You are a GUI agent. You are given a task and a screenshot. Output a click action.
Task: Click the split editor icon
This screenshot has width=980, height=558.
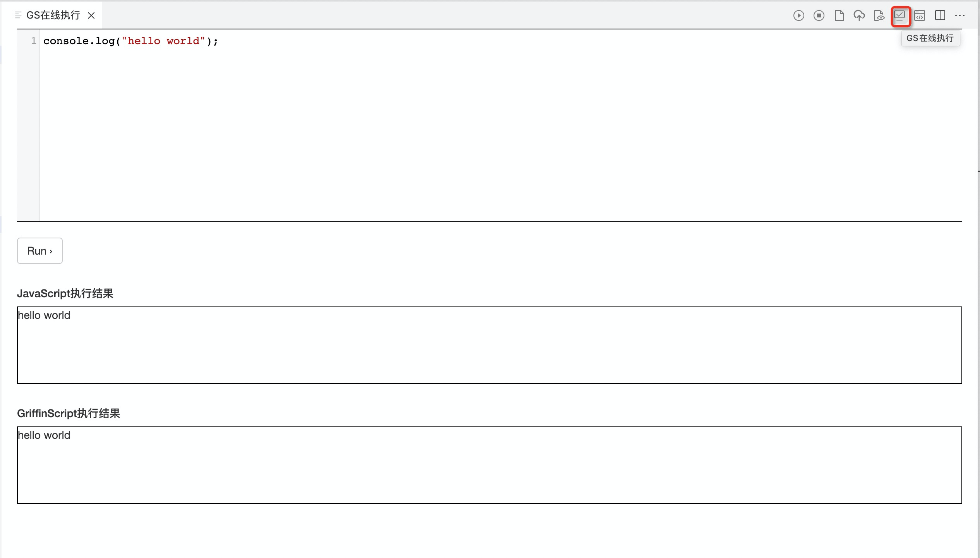click(940, 15)
